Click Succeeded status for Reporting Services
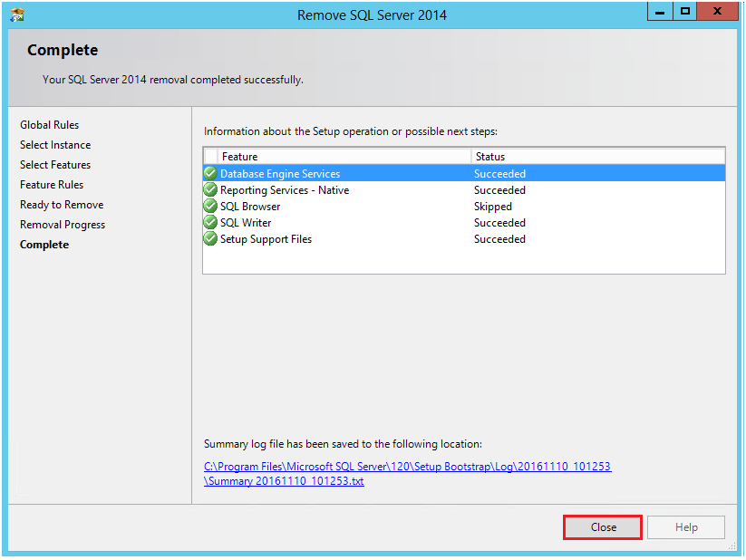746x560 pixels. click(499, 190)
